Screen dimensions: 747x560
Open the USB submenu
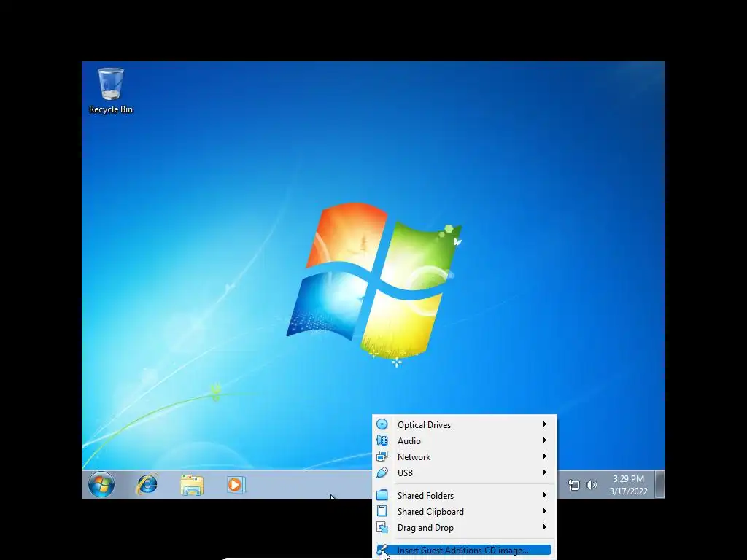point(464,472)
